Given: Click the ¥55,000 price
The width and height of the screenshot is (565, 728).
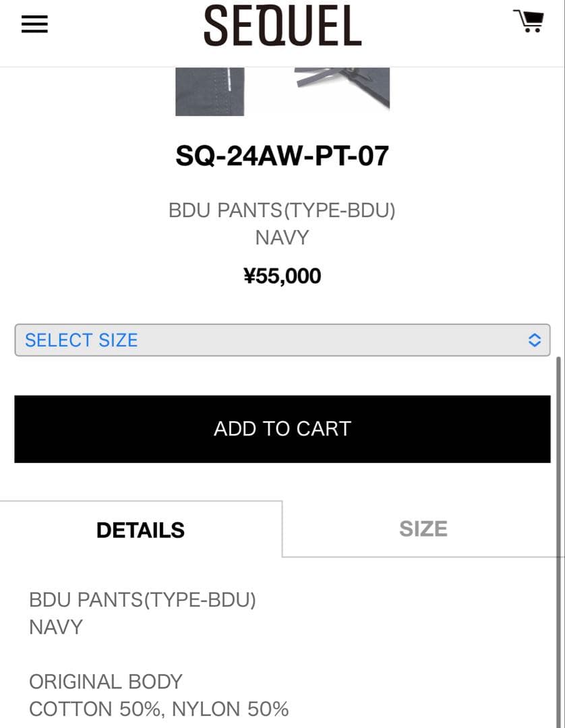Looking at the screenshot, I should click(282, 276).
